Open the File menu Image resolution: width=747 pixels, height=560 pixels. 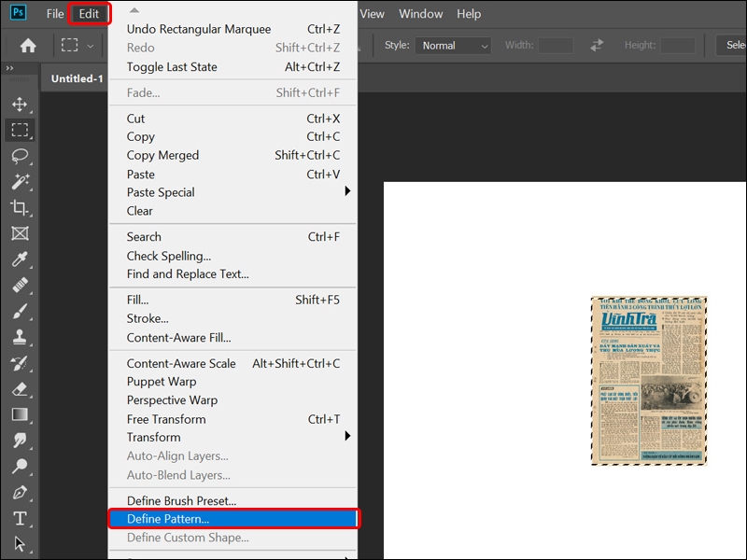[x=55, y=14]
